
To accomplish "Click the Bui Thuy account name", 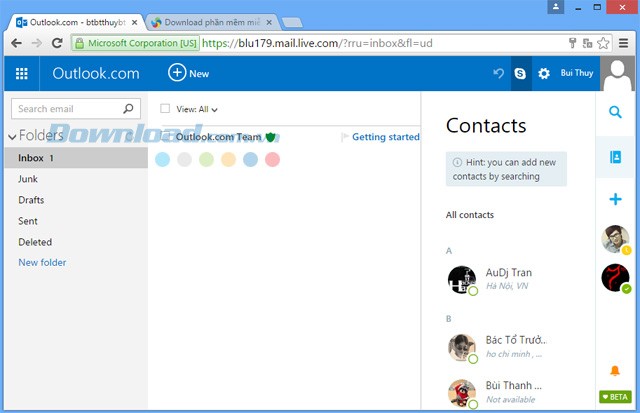I will click(x=577, y=73).
